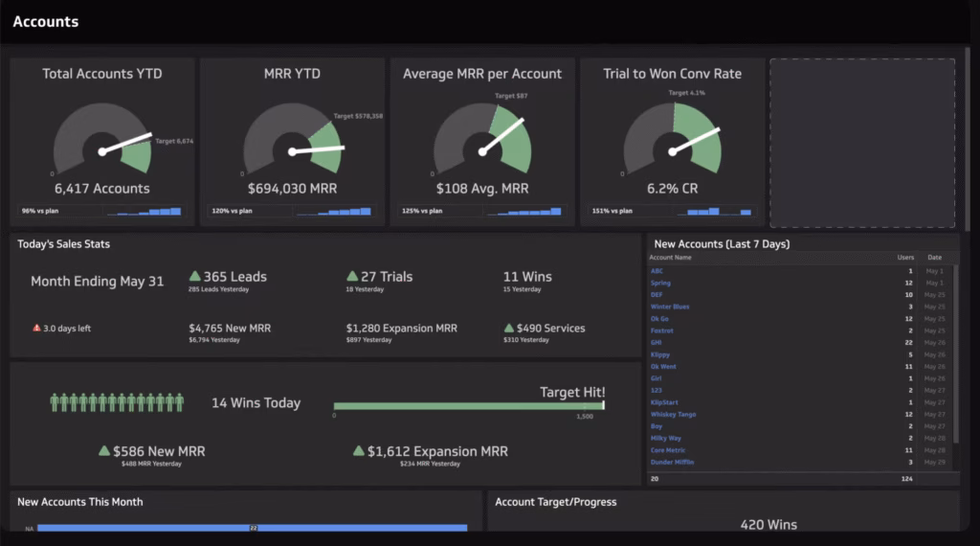Open the KlipStart account entry
Image resolution: width=980 pixels, height=546 pixels.
[664, 402]
